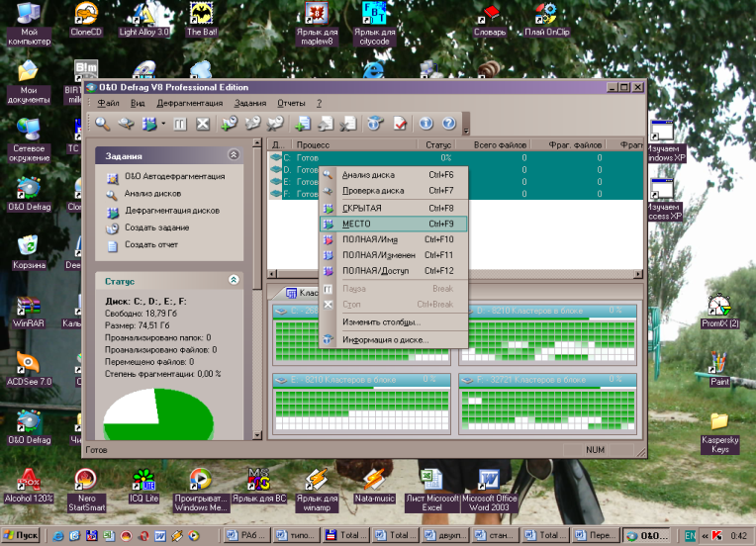Click the add job icon with the green plus and clock

tap(230, 124)
